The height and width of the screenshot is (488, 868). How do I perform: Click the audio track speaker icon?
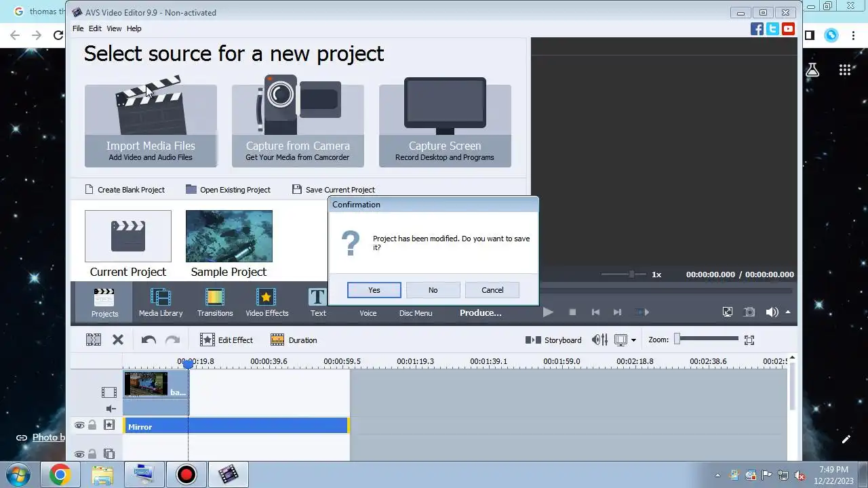[111, 409]
